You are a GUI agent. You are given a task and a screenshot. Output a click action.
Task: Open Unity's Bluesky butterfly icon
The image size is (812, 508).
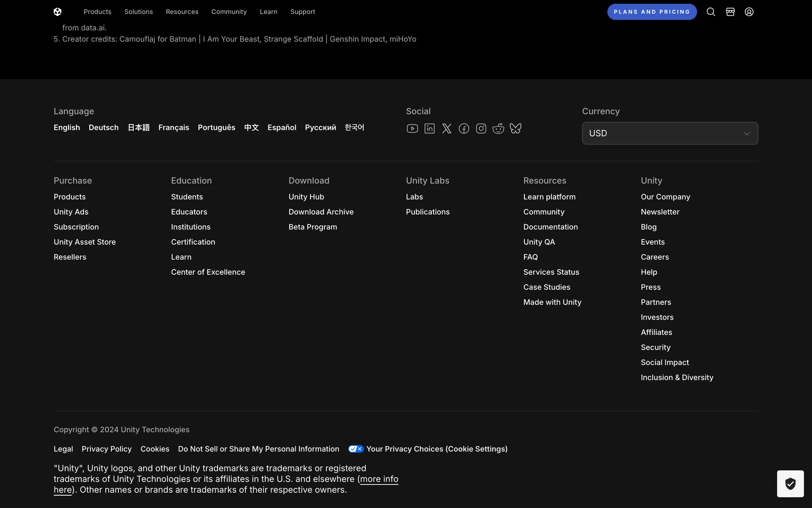pos(516,128)
